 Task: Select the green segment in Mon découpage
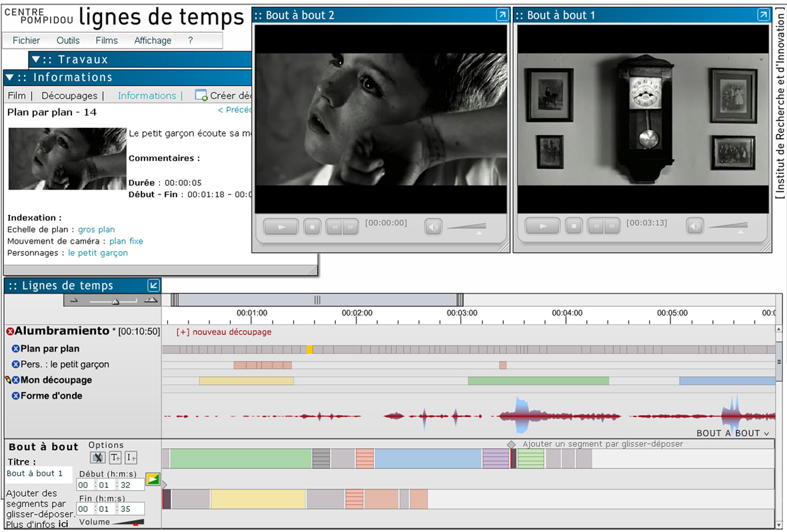click(x=538, y=381)
